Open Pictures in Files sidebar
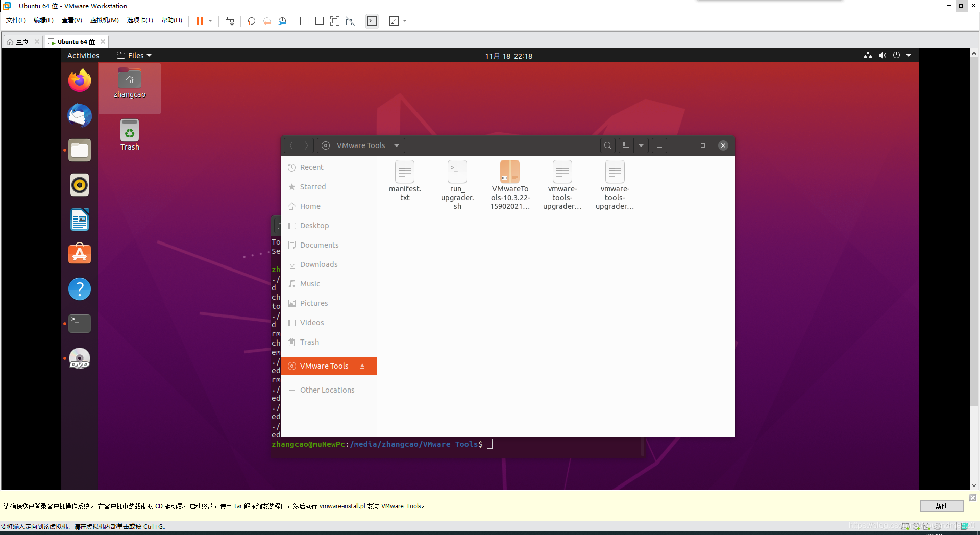Viewport: 980px width, 535px height. coord(329,303)
